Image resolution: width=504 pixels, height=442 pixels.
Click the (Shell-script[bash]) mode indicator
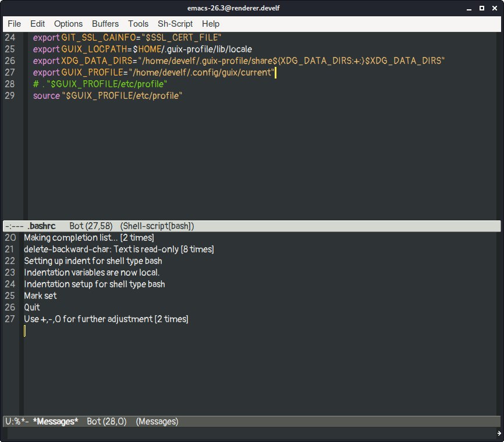(157, 226)
